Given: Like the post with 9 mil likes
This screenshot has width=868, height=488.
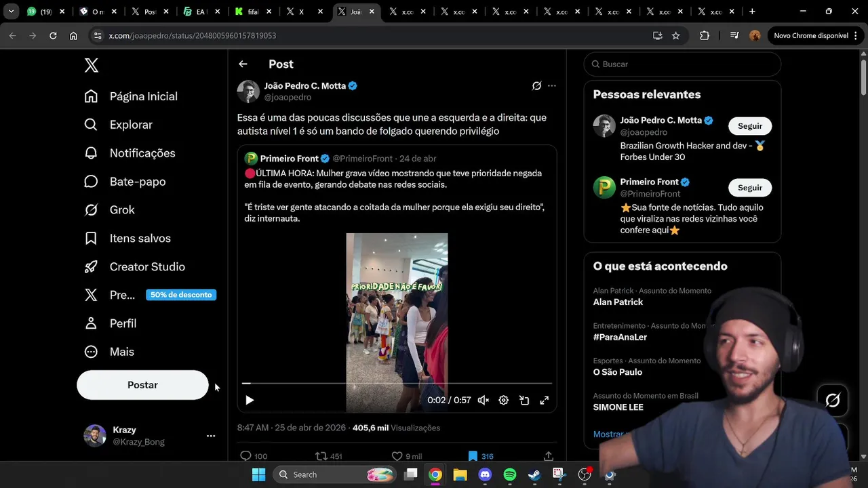Looking at the screenshot, I should pos(406,456).
